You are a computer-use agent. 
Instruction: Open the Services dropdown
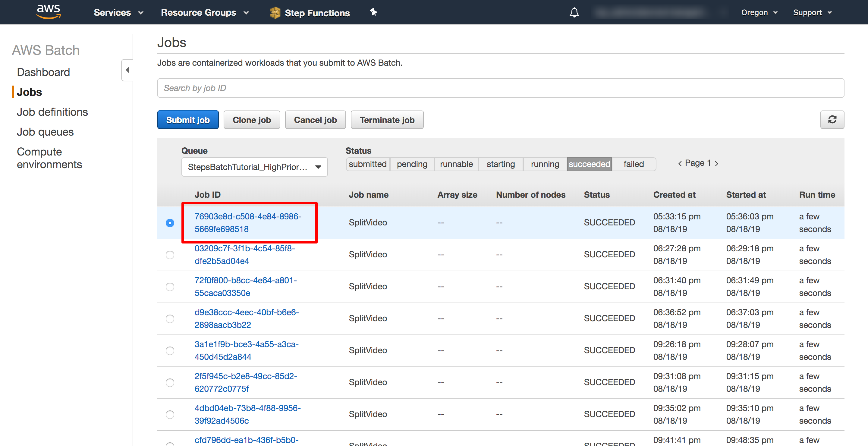point(119,12)
